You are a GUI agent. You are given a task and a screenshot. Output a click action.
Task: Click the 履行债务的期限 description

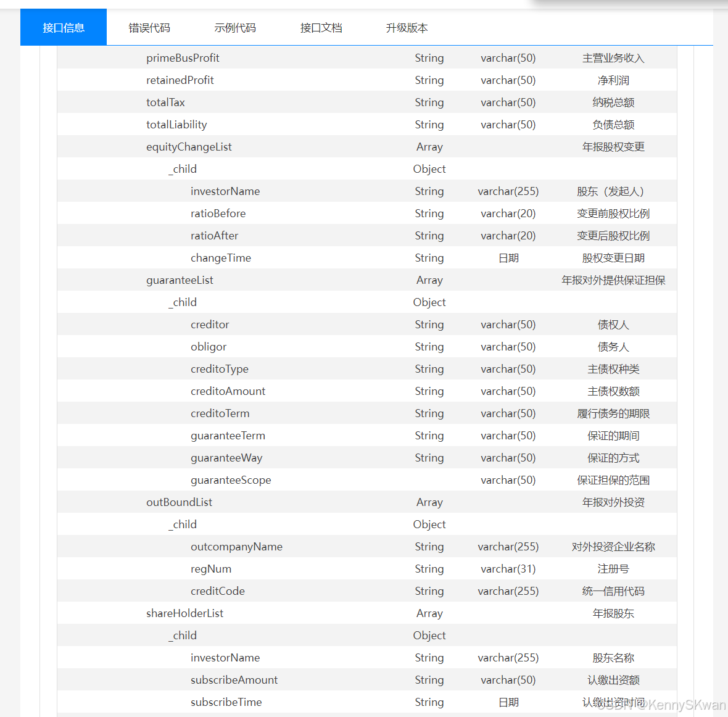click(x=613, y=414)
